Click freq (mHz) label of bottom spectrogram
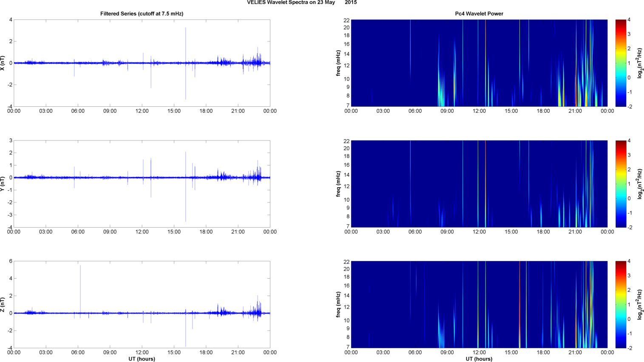This screenshot has height=362, width=644. click(338, 305)
